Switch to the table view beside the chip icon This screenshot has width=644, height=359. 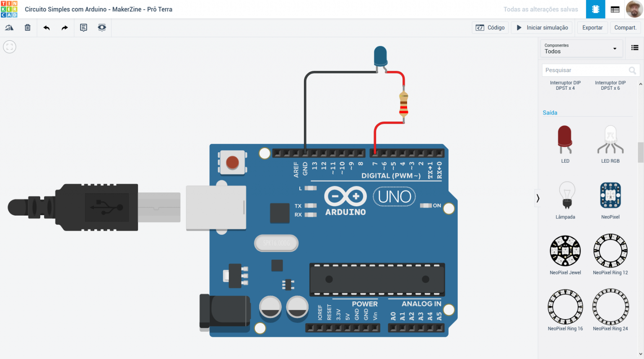click(615, 9)
